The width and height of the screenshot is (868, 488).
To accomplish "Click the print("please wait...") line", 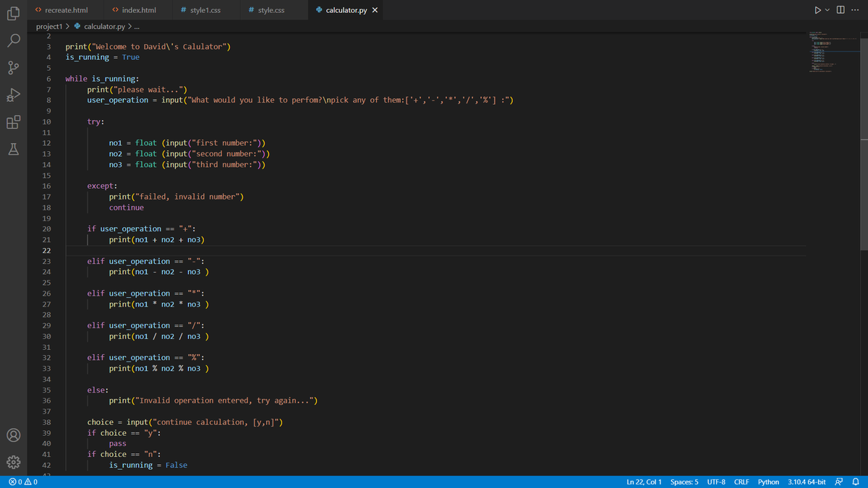I will (137, 89).
